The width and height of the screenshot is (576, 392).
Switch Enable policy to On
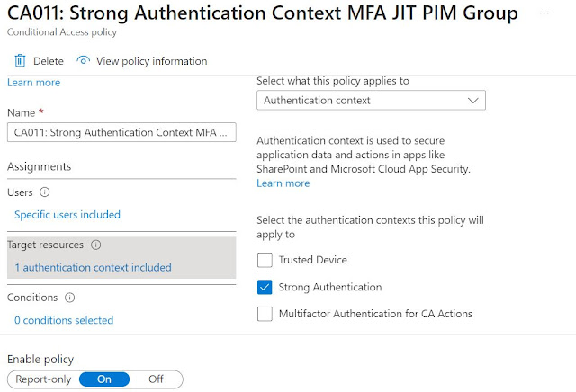pyautogui.click(x=104, y=379)
